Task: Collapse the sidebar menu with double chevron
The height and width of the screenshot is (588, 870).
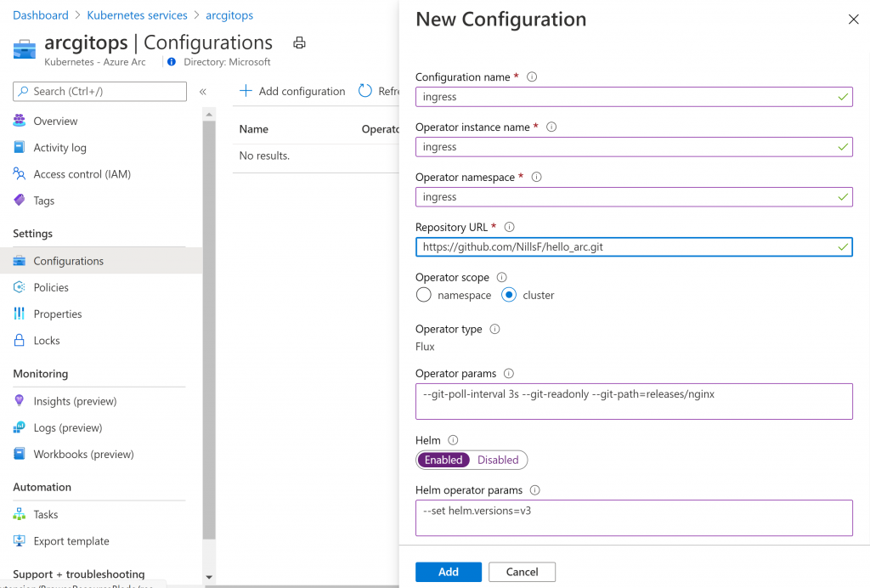Action: (203, 92)
